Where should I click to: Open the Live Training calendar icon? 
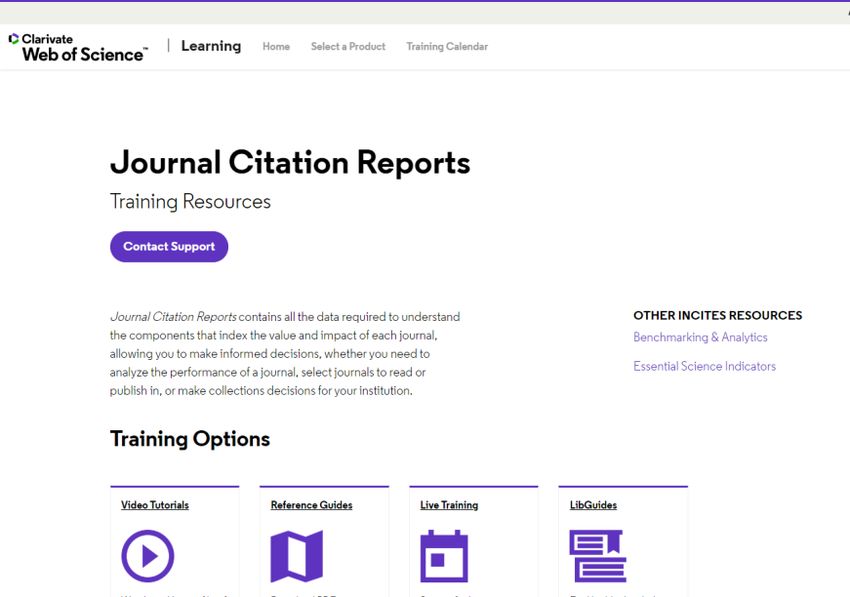(x=444, y=556)
